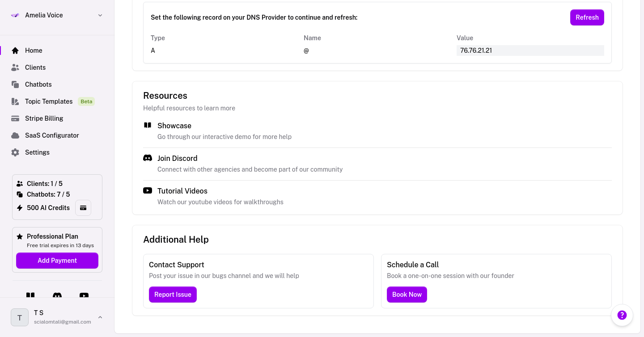Click the Showcase book icon in Resources

[x=148, y=126]
